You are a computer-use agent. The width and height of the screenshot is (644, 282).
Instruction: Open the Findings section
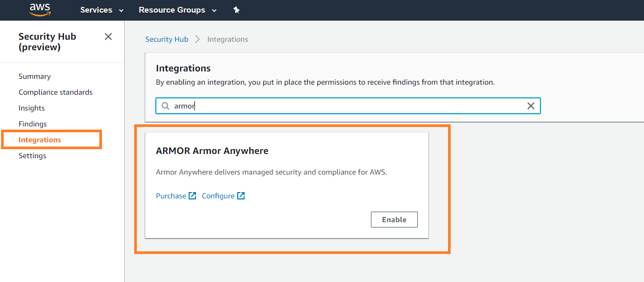[x=33, y=124]
